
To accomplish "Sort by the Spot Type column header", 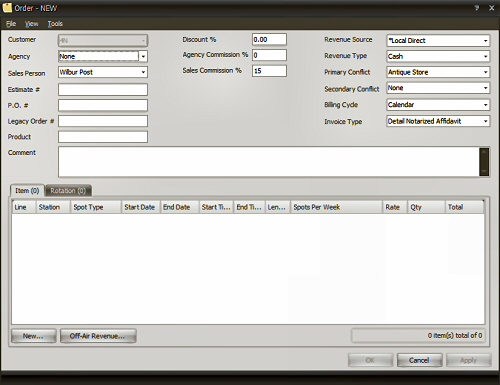I will (x=96, y=207).
